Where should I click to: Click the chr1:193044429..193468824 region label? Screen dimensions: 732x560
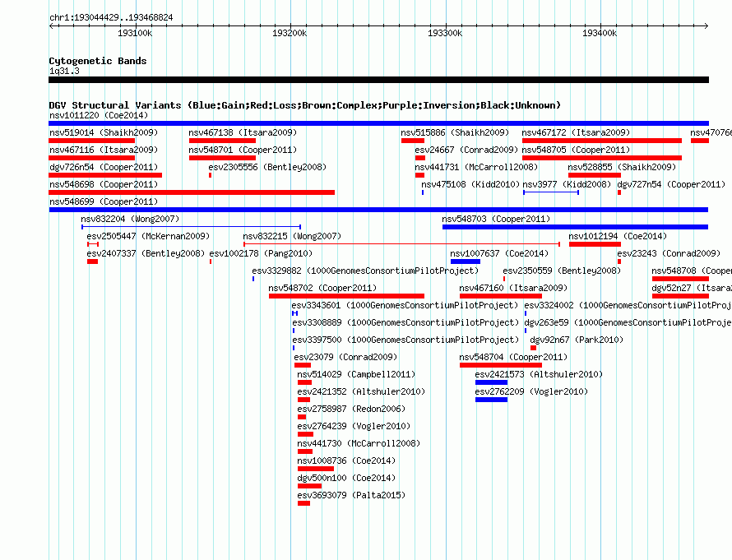point(111,17)
